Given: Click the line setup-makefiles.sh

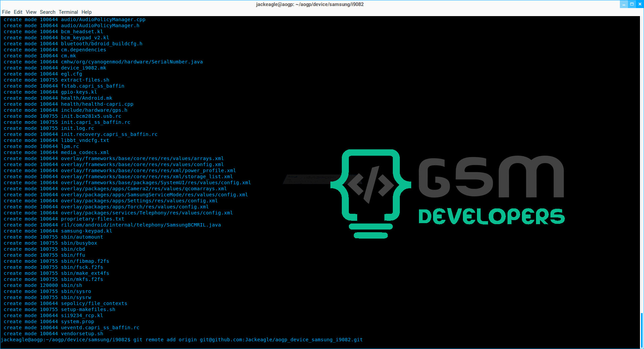Looking at the screenshot, I should [59, 310].
